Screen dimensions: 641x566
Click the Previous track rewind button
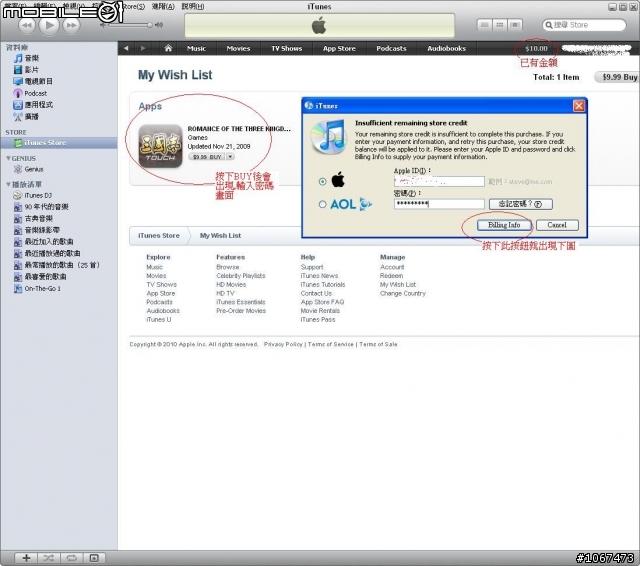(x=27, y=26)
